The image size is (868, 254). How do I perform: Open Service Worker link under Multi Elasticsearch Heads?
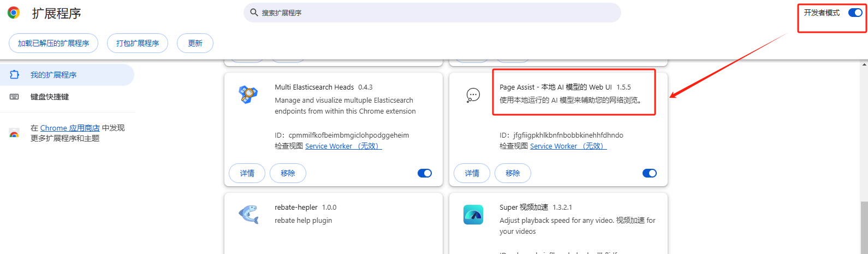(343, 146)
